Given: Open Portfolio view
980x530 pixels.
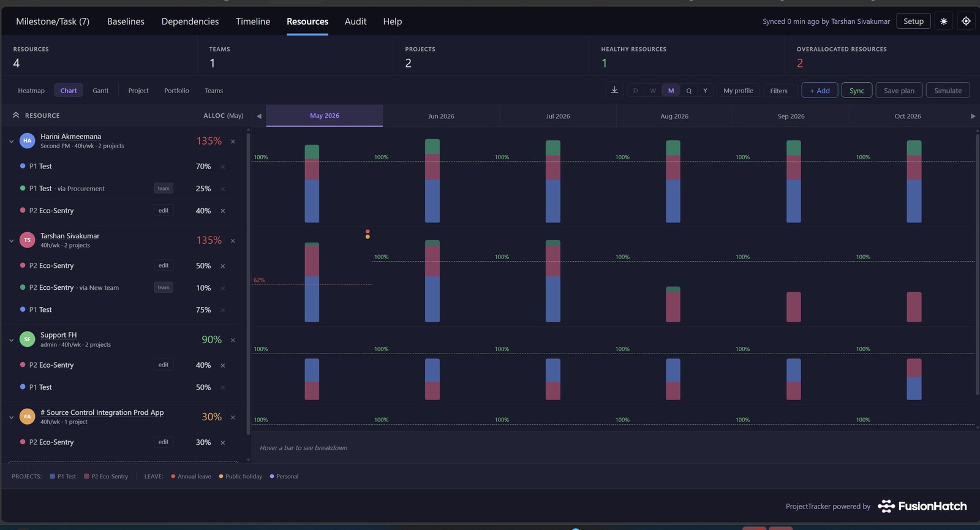Looking at the screenshot, I should 176,91.
